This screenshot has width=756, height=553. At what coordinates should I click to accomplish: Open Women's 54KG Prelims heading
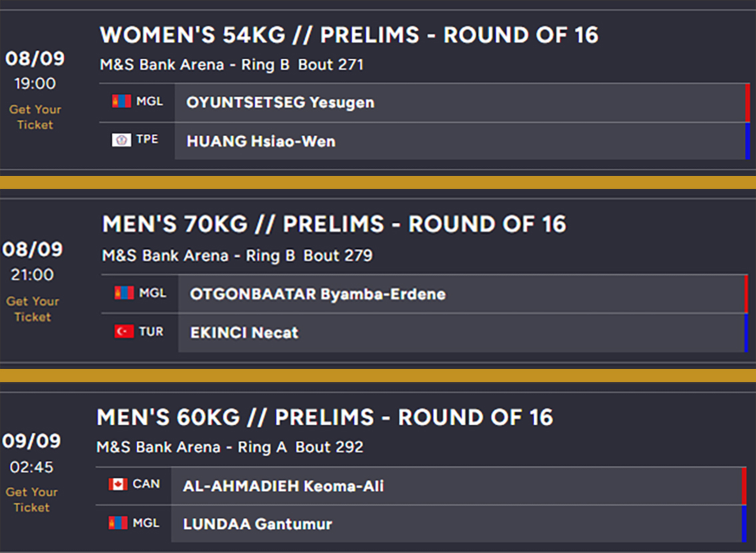[x=349, y=35]
